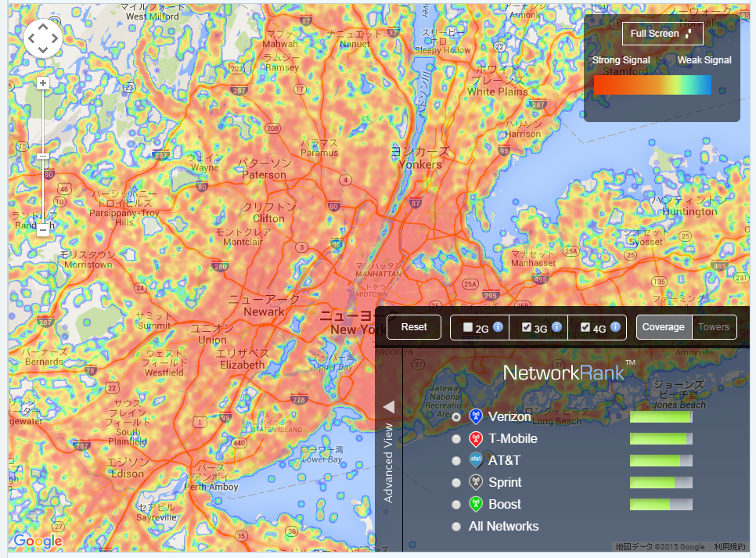This screenshot has height=558, width=756.
Task: Show info for 3G networks
Action: (556, 326)
